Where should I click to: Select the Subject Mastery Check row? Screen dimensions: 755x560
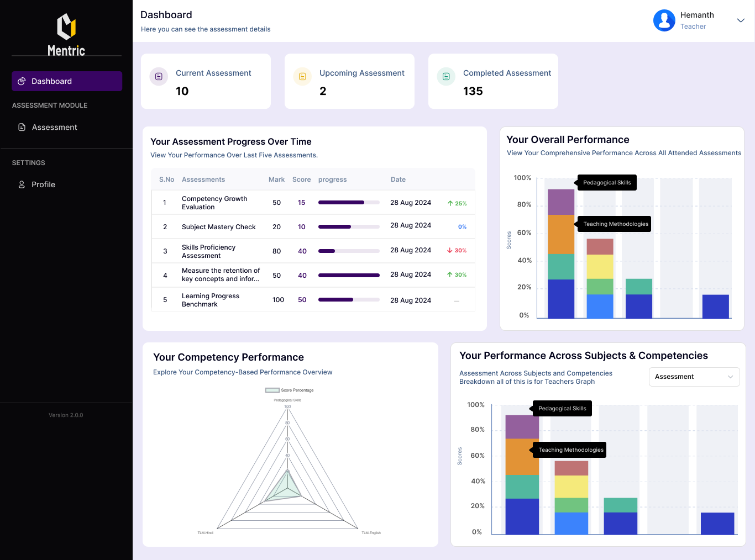(x=218, y=227)
